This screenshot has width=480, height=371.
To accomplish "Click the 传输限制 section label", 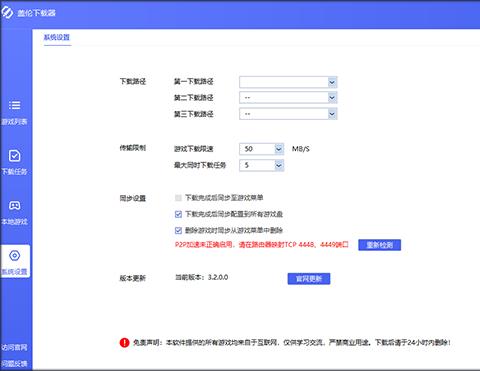I will 133,148.
